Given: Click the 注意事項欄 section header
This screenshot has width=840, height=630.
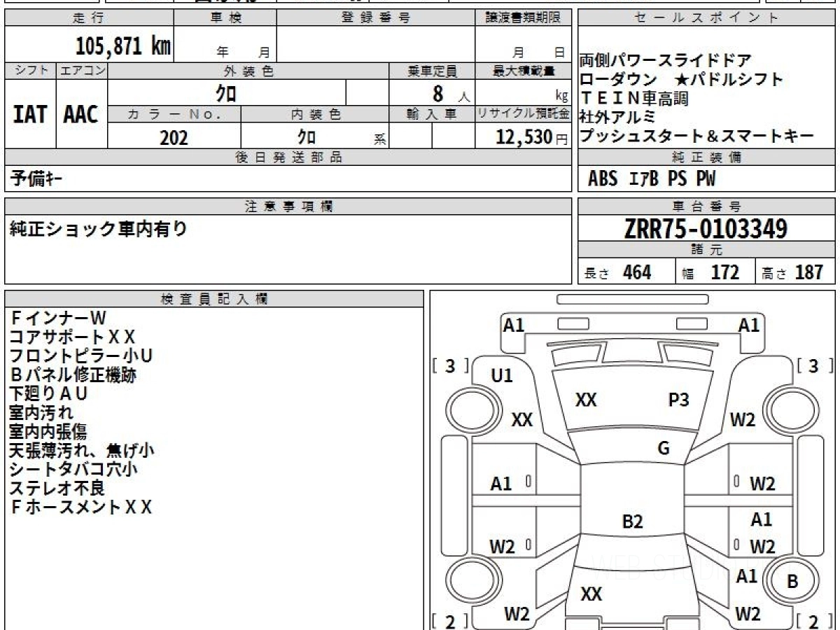Looking at the screenshot, I should 288,206.
